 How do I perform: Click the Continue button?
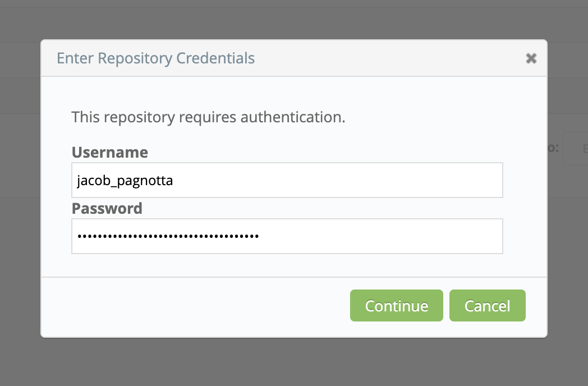click(x=396, y=306)
